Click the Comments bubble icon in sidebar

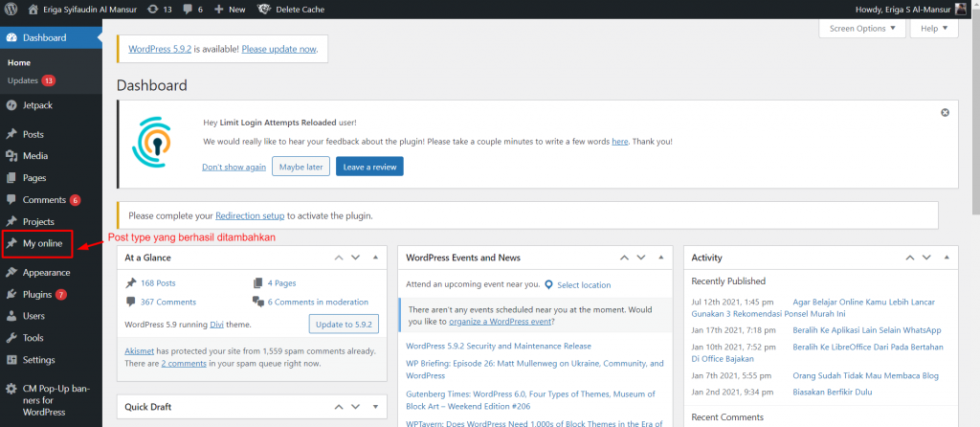[x=11, y=200]
